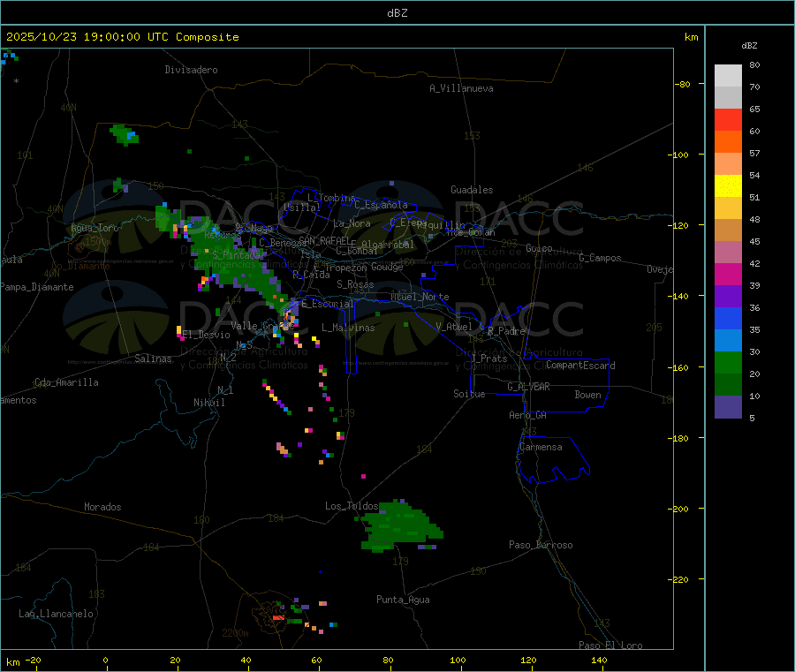Click the V_Atuel map label
This screenshot has width=795, height=672.
(454, 327)
